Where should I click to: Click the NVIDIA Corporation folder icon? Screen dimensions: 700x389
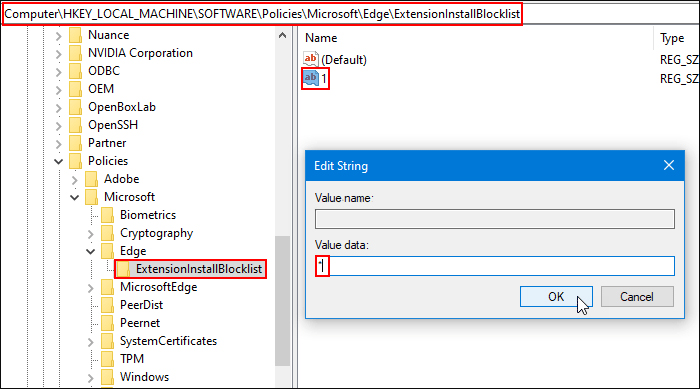pyautogui.click(x=75, y=53)
